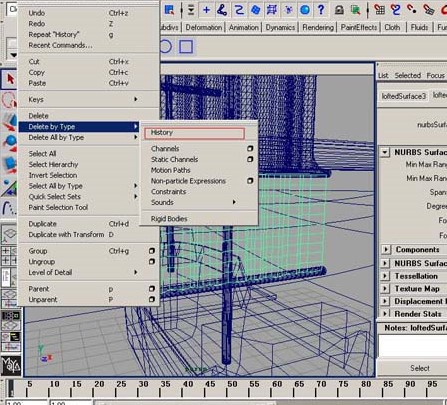This screenshot has width=447, height=405.
Task: Toggle snap to view planes
Action: [x=428, y=10]
